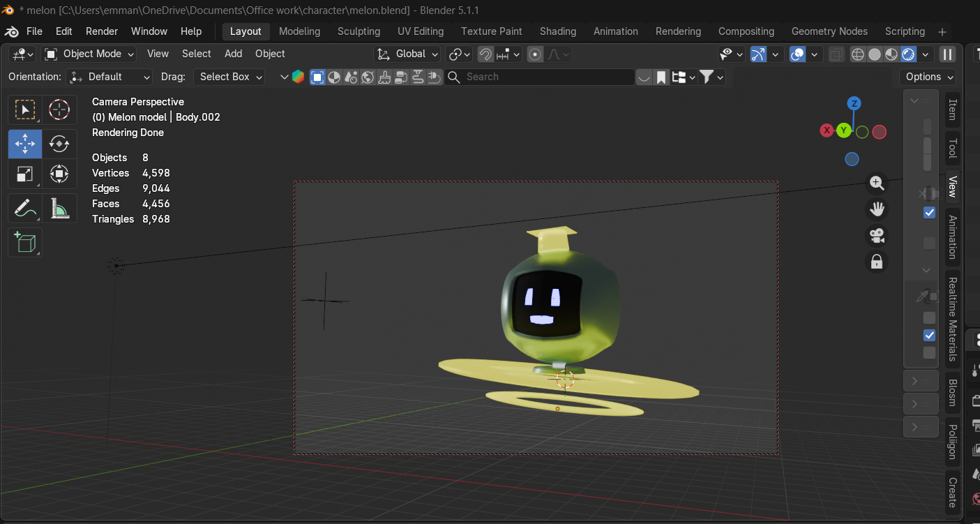Toggle viewport overlays button
Screen dimensions: 980x524
click(797, 54)
